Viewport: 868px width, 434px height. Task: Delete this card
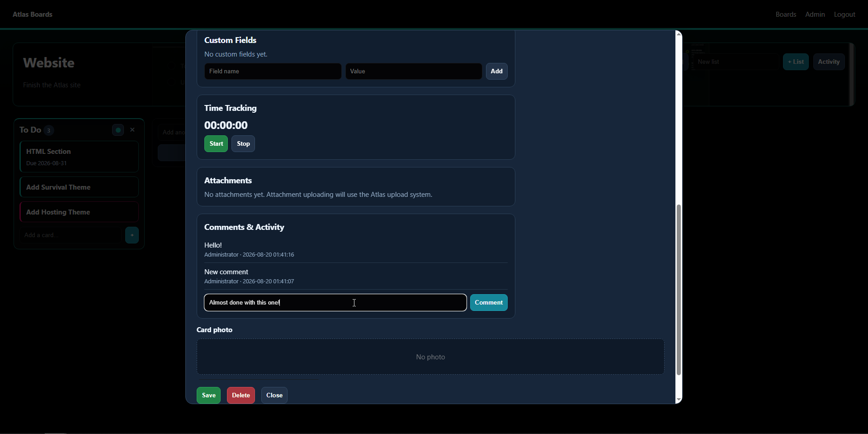[241, 395]
